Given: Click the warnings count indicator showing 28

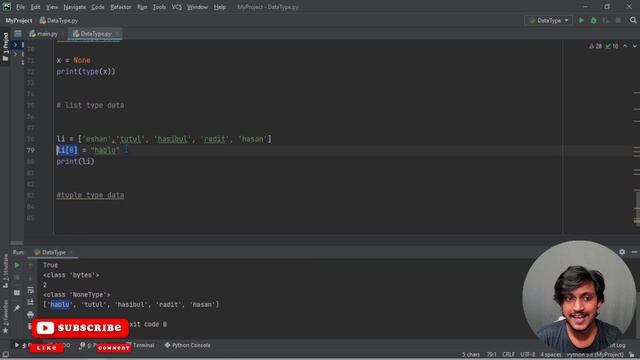Looking at the screenshot, I should tap(596, 46).
